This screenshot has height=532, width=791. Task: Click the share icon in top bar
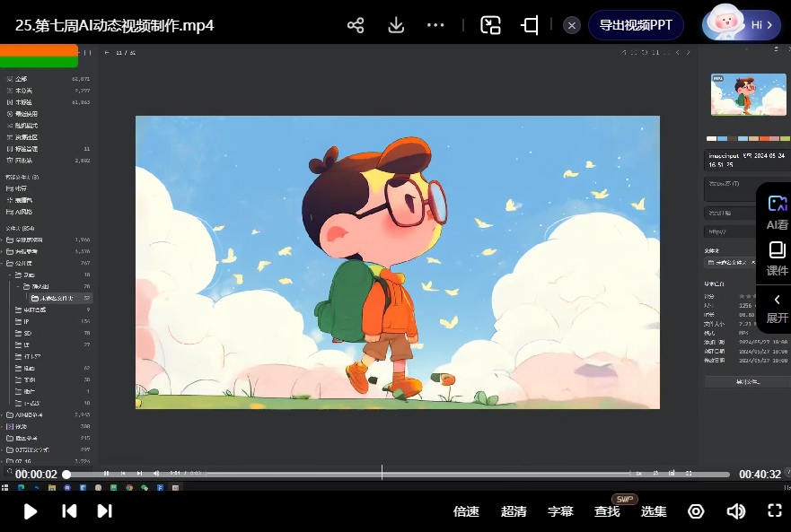point(356,25)
